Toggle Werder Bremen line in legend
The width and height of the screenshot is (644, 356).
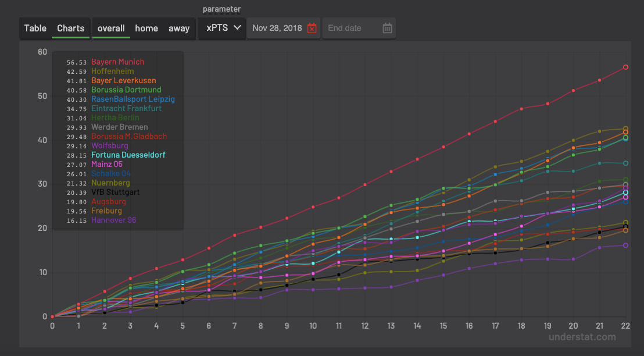click(x=120, y=127)
